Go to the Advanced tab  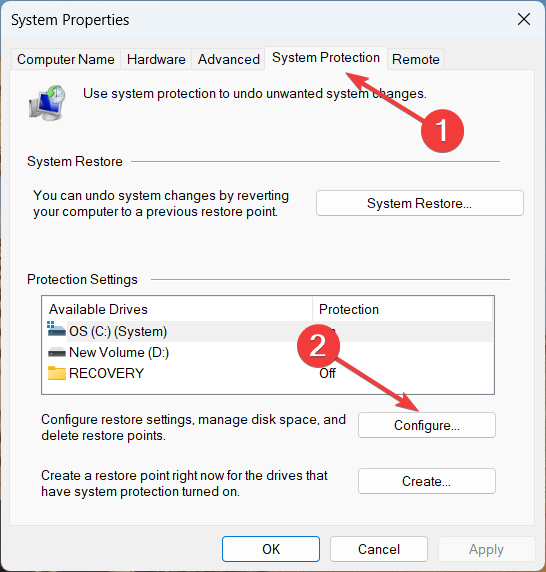click(x=229, y=59)
